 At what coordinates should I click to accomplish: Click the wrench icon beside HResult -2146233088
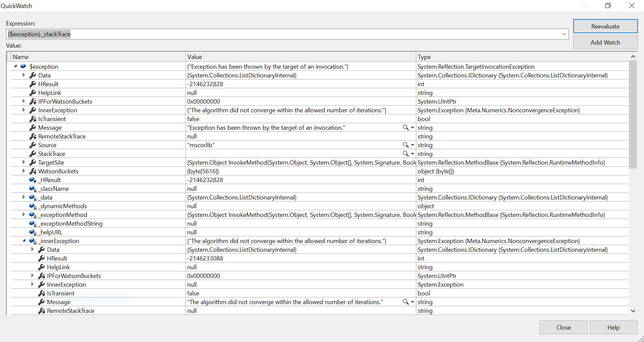41,258
